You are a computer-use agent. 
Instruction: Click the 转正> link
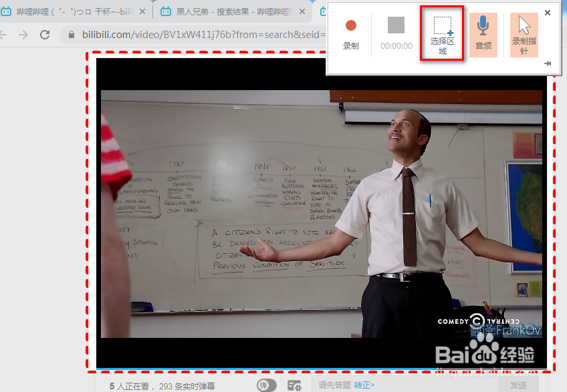coord(364,385)
